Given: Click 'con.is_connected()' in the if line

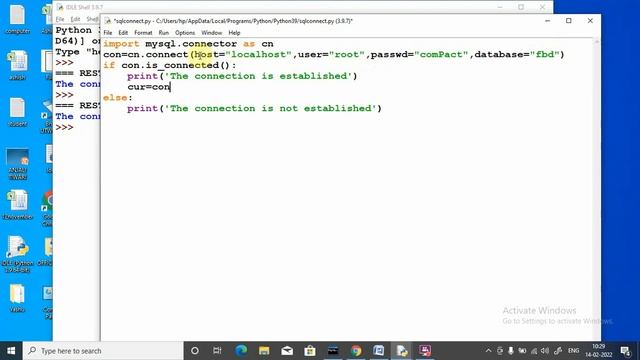Looking at the screenshot, I should [176, 65].
